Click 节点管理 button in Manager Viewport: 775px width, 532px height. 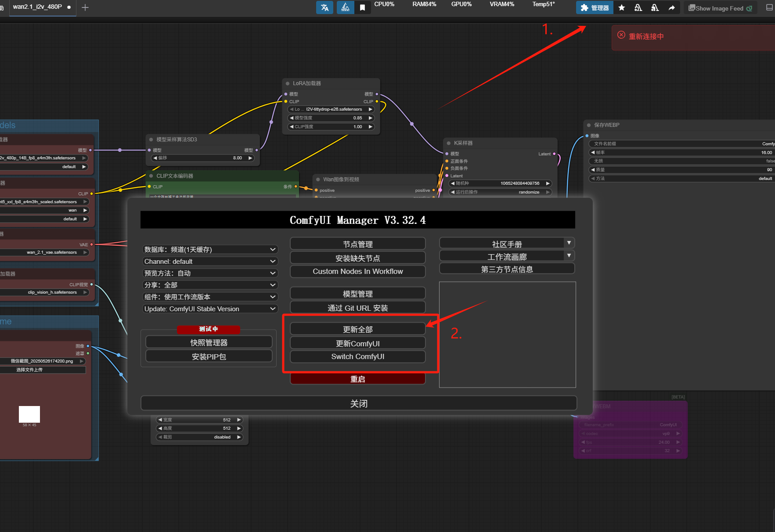[x=358, y=244]
